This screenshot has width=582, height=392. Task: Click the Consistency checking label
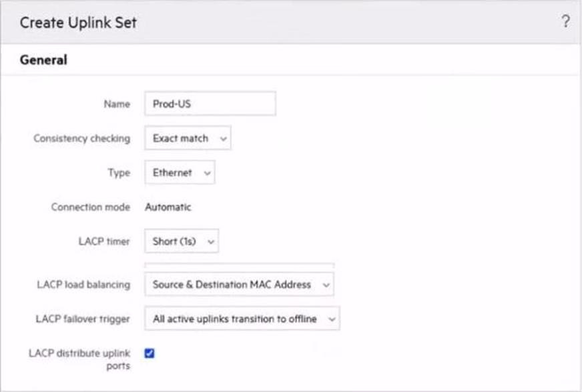click(81, 139)
